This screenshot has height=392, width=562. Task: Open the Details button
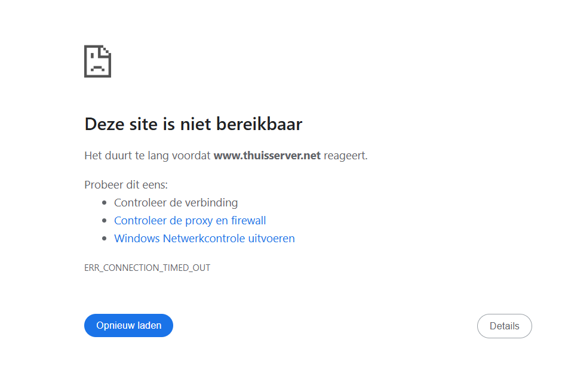504,326
